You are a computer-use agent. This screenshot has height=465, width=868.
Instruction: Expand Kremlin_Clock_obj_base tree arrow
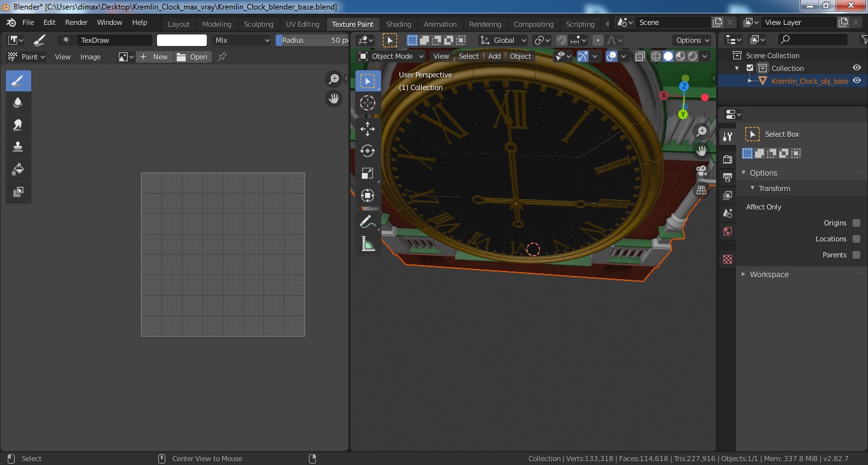tap(750, 81)
